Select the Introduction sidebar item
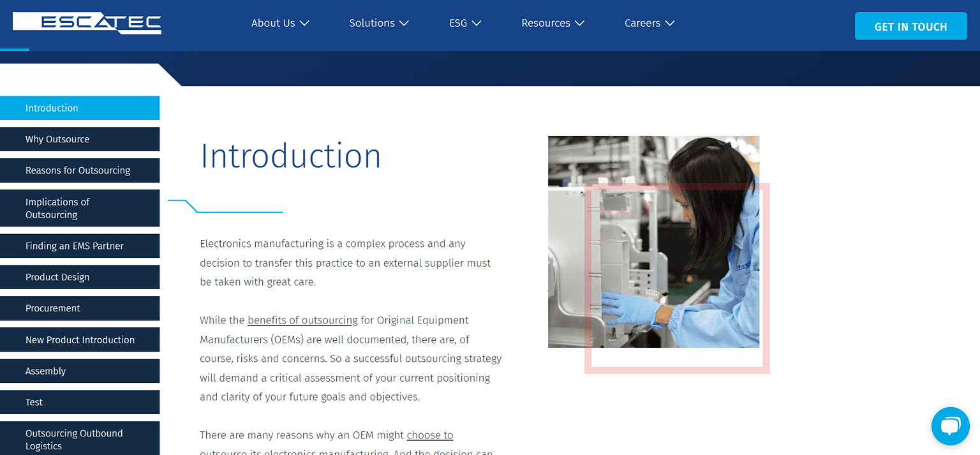Screen dimensions: 980x455 click(80, 108)
